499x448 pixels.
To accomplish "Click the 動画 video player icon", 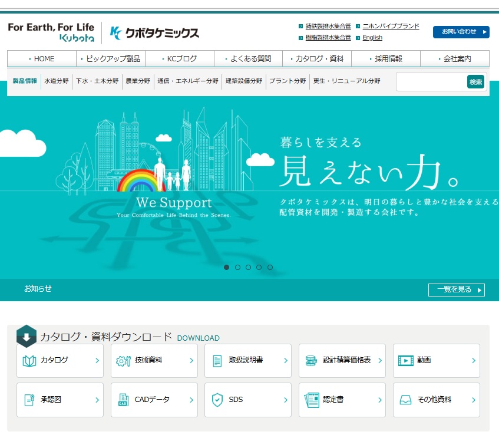I will tap(405, 361).
